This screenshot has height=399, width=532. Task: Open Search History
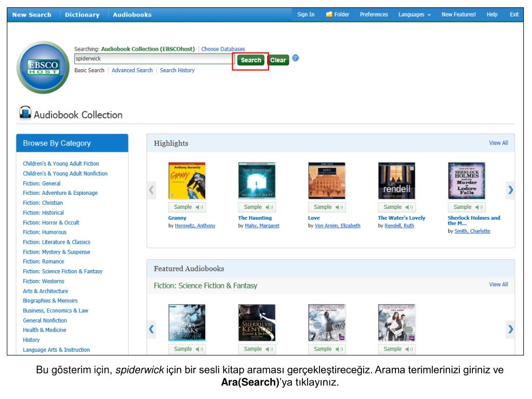click(177, 70)
